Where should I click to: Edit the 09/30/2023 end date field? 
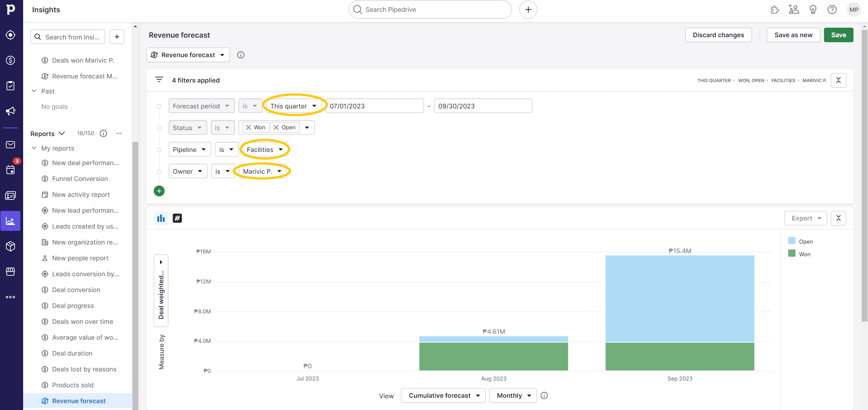[x=483, y=106]
